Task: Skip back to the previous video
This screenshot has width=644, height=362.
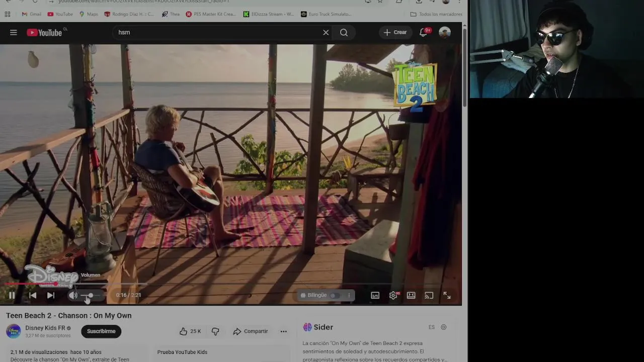Action: (x=33, y=295)
